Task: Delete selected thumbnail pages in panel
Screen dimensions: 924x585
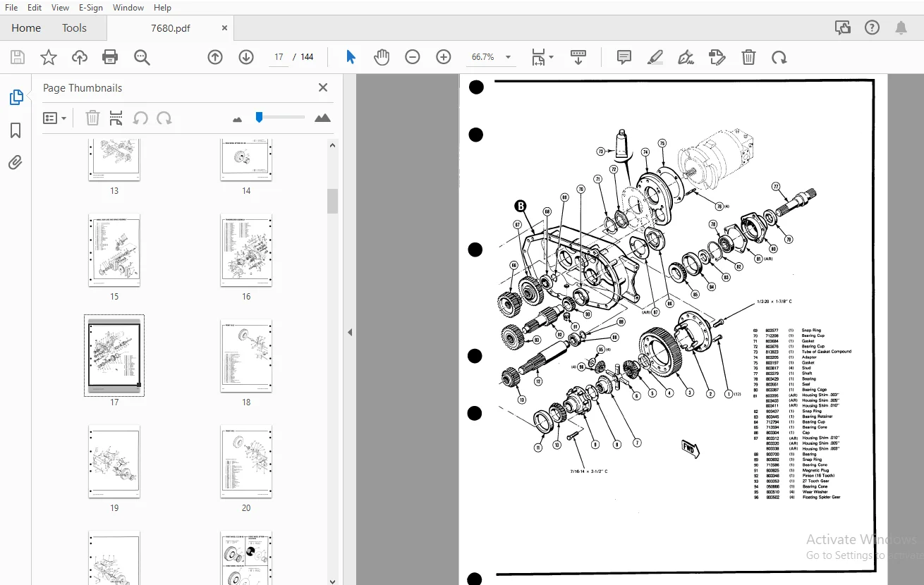Action: tap(92, 118)
